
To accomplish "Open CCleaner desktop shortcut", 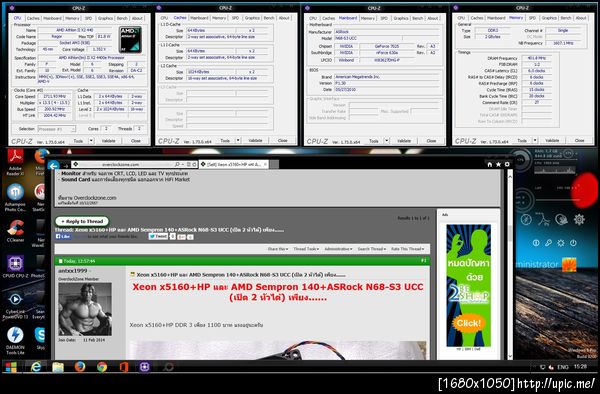I will click(x=15, y=231).
